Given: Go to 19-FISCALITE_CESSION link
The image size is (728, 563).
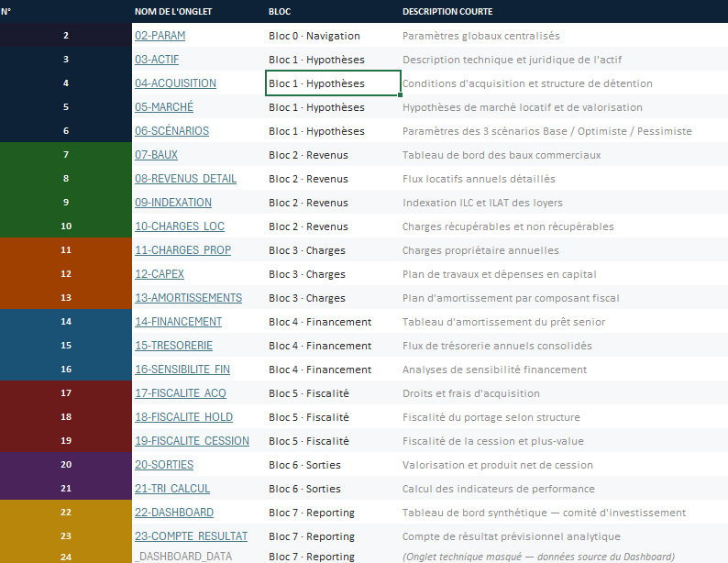Looking at the screenshot, I should (192, 440).
